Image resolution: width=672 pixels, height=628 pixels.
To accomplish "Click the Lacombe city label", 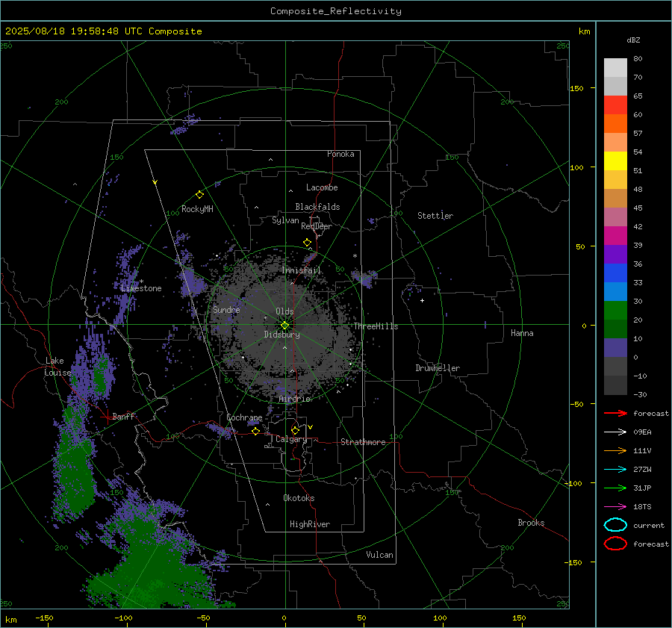I will pos(322,187).
